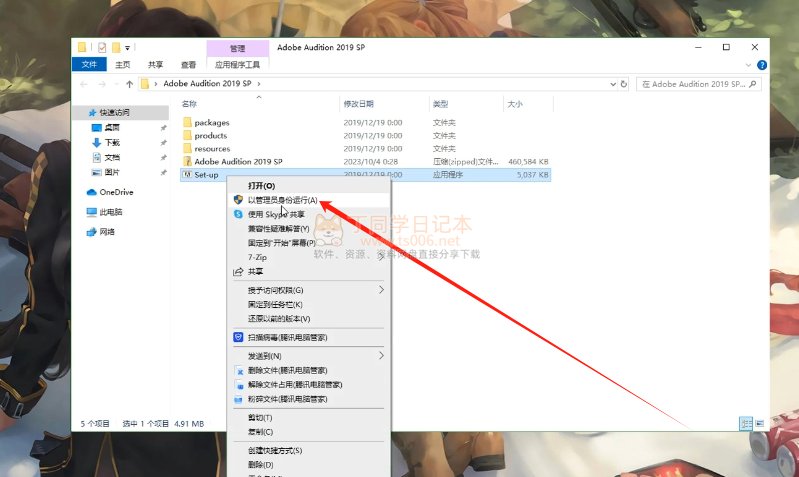This screenshot has width=799, height=477.
Task: Choose 解除文件占用(腾讯电脑管家) menu entry
Action: click(x=295, y=385)
